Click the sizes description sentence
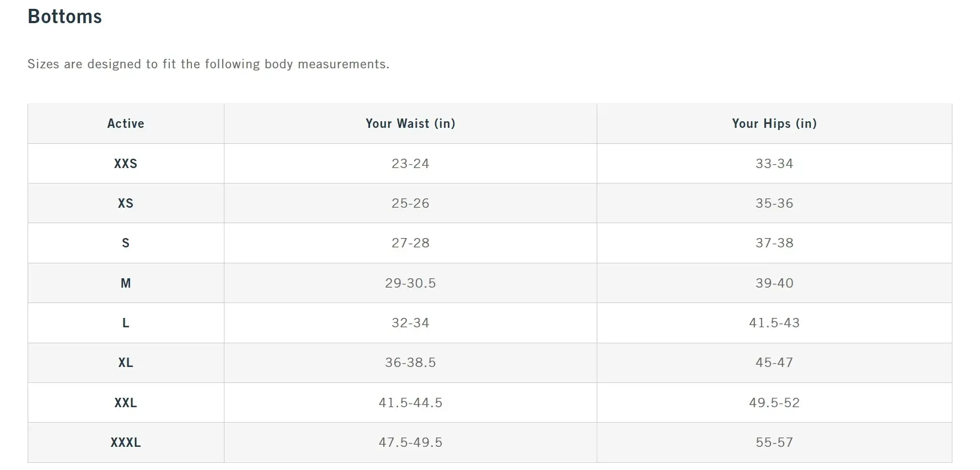 click(x=208, y=64)
